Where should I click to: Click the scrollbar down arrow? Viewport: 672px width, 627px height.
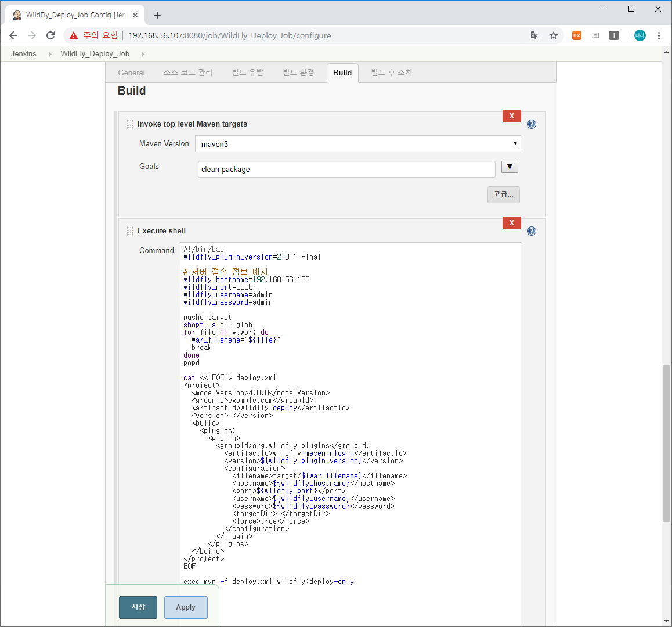point(666,621)
